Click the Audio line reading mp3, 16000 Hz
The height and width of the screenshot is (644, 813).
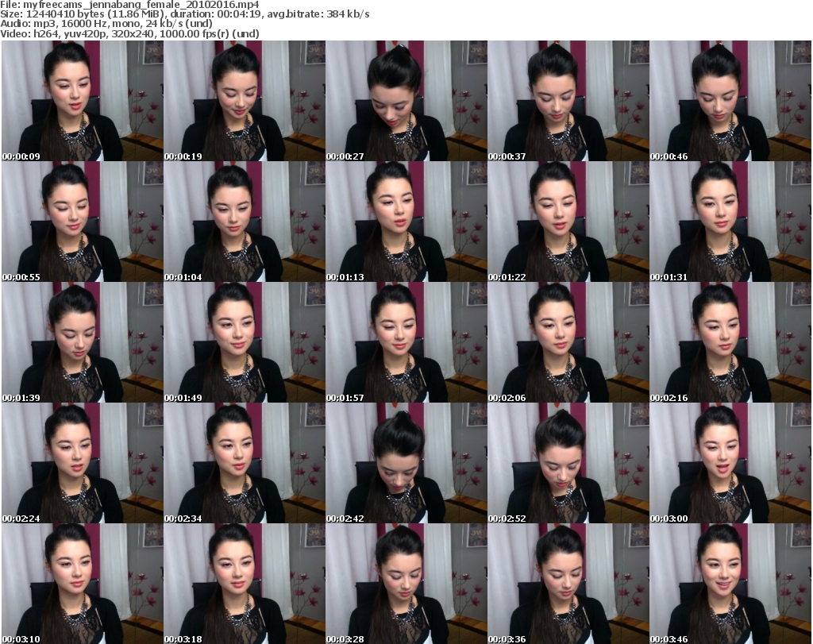106,24
